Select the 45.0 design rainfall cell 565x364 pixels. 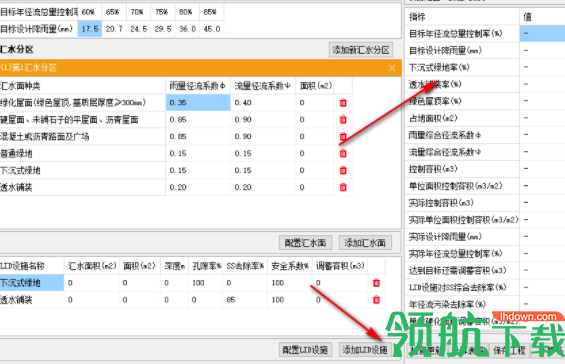[x=212, y=29]
